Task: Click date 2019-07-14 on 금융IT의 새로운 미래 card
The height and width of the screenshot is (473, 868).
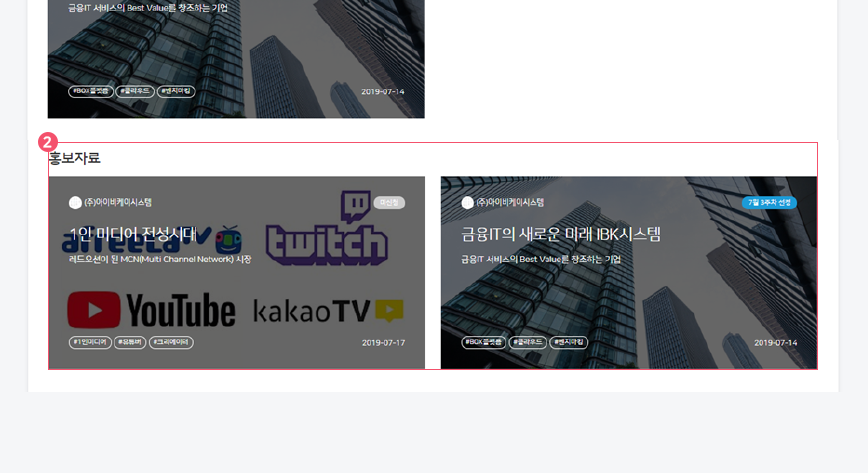Action: [776, 343]
